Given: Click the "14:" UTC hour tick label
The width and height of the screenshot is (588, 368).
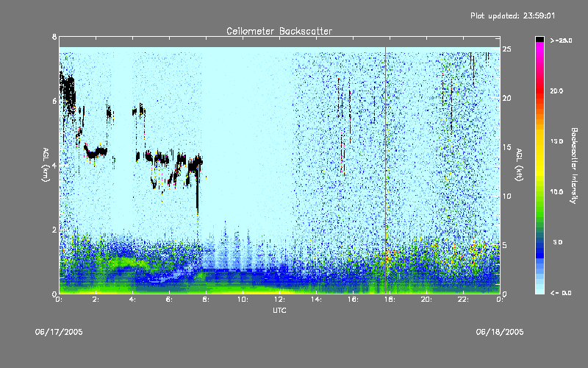Looking at the screenshot, I should [x=316, y=300].
